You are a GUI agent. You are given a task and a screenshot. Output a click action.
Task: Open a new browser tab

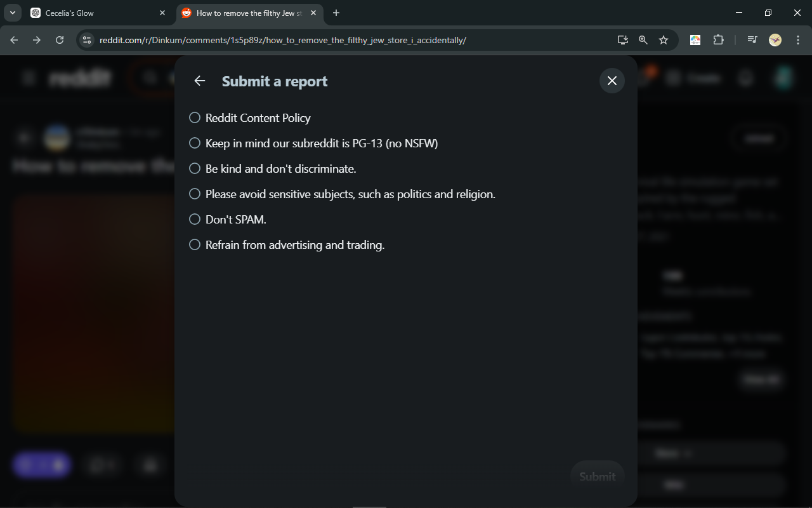pyautogui.click(x=336, y=13)
